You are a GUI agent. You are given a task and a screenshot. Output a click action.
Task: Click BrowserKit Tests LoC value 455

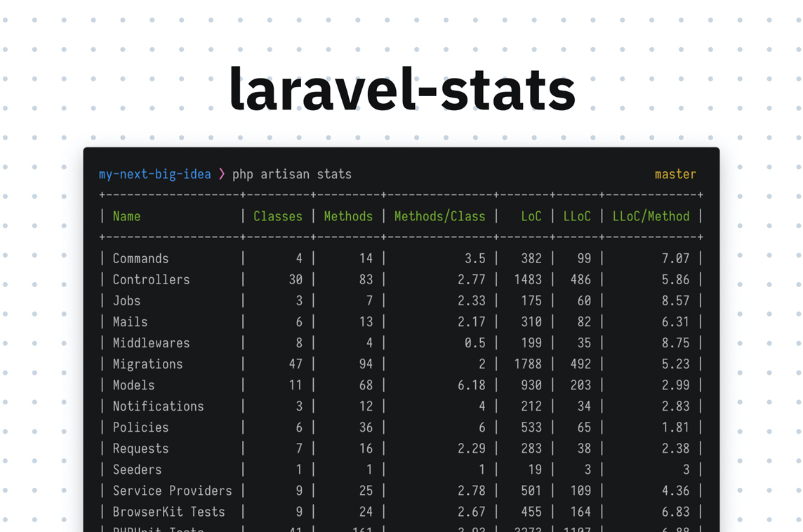click(x=531, y=512)
